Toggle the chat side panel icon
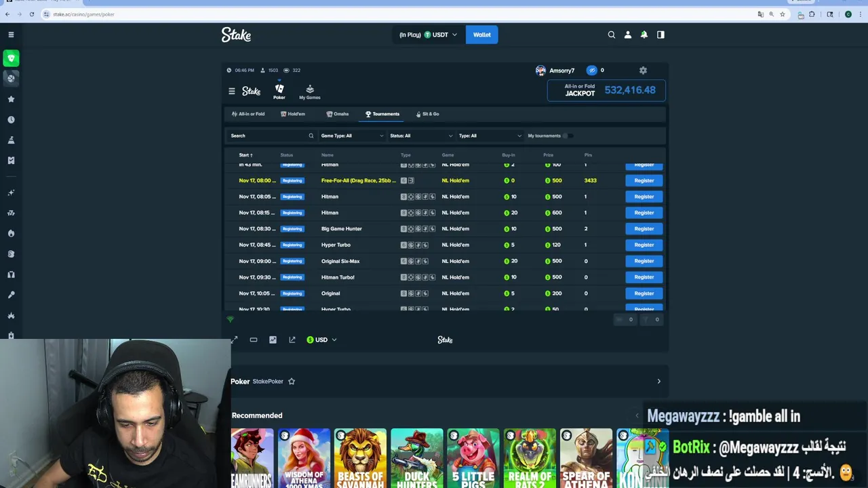Image resolution: width=868 pixels, height=488 pixels. click(660, 35)
